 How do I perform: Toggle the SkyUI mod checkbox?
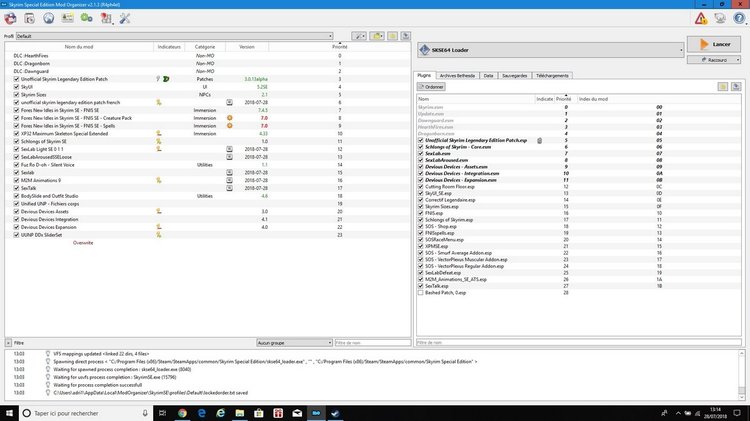[x=16, y=87]
